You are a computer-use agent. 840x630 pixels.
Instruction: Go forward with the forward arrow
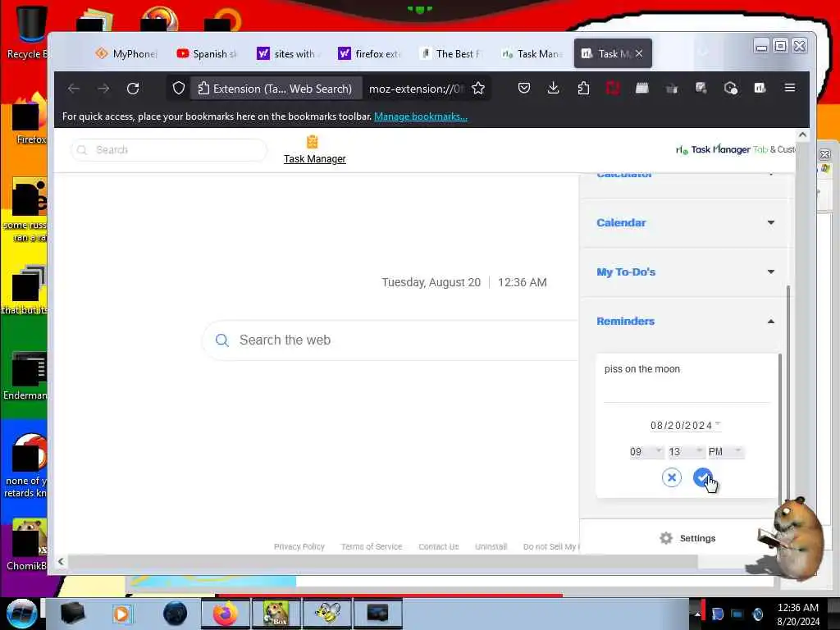point(103,89)
